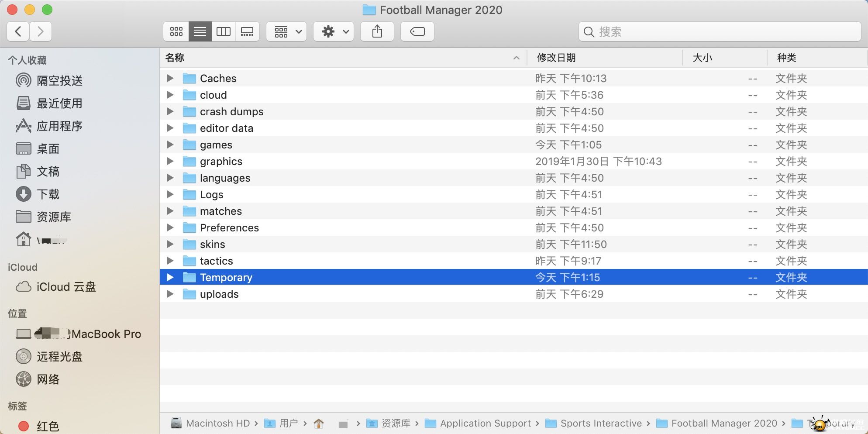Select the cloud folder icon

[x=189, y=95]
